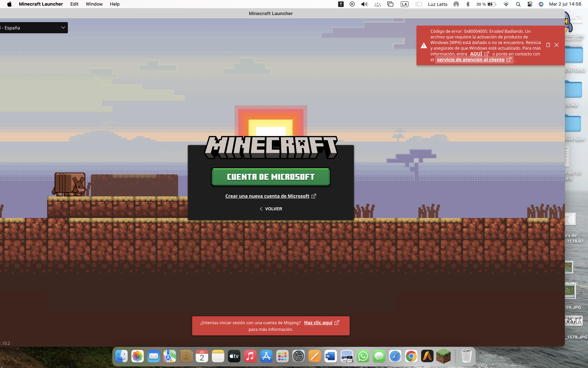This screenshot has width=588, height=368.
Task: Open Launchpad from the Dock
Action: pyautogui.click(x=282, y=356)
